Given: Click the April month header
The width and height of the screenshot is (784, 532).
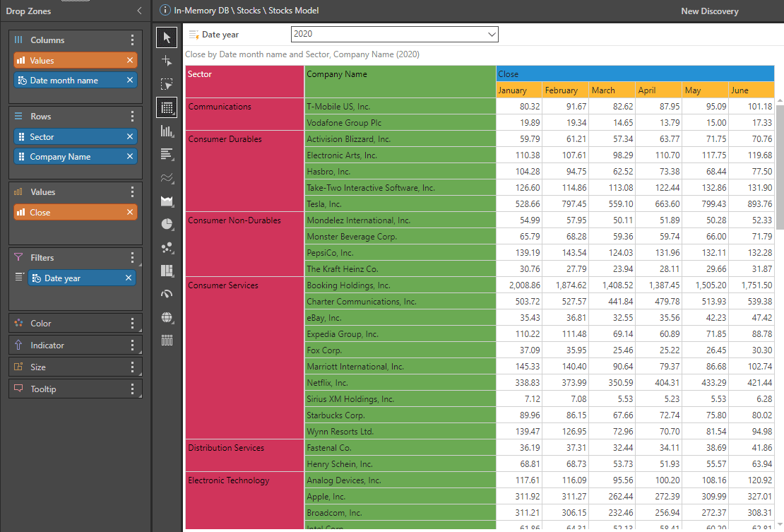Looking at the screenshot, I should [x=658, y=90].
